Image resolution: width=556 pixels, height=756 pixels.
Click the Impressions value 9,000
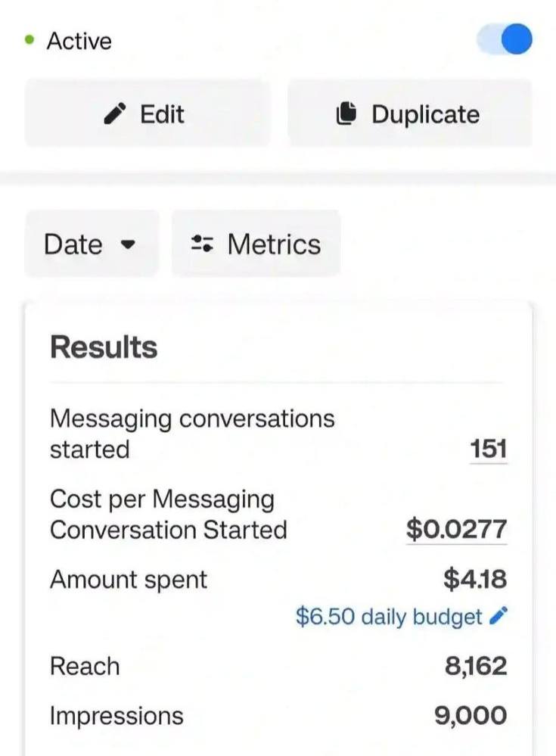point(471,716)
